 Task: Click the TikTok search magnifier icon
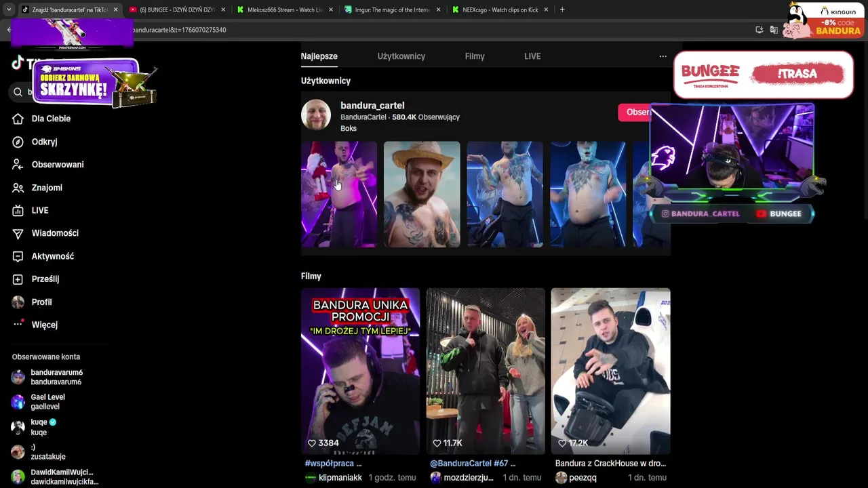pyautogui.click(x=18, y=92)
